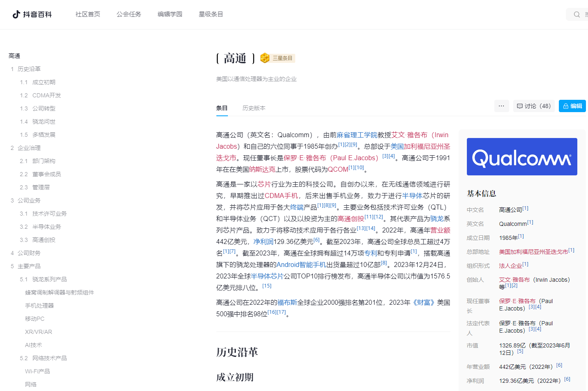The height and width of the screenshot is (391, 588).
Task: Jump to AI技术 in the outline
Action: point(34,345)
